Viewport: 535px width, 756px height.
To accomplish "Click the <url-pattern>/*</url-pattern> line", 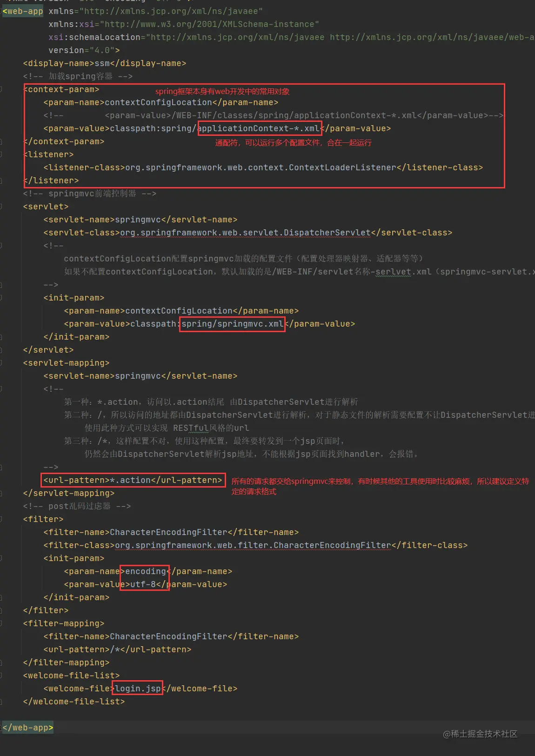I will point(117,649).
